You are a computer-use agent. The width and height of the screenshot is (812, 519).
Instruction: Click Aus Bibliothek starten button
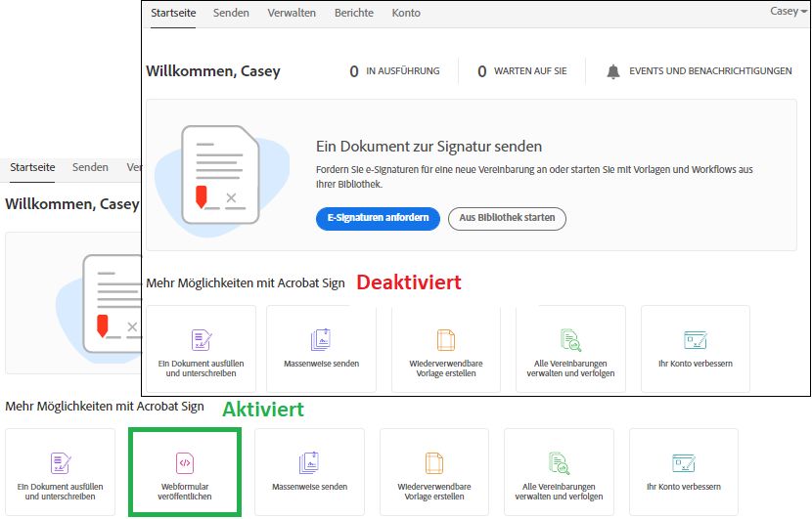507,218
